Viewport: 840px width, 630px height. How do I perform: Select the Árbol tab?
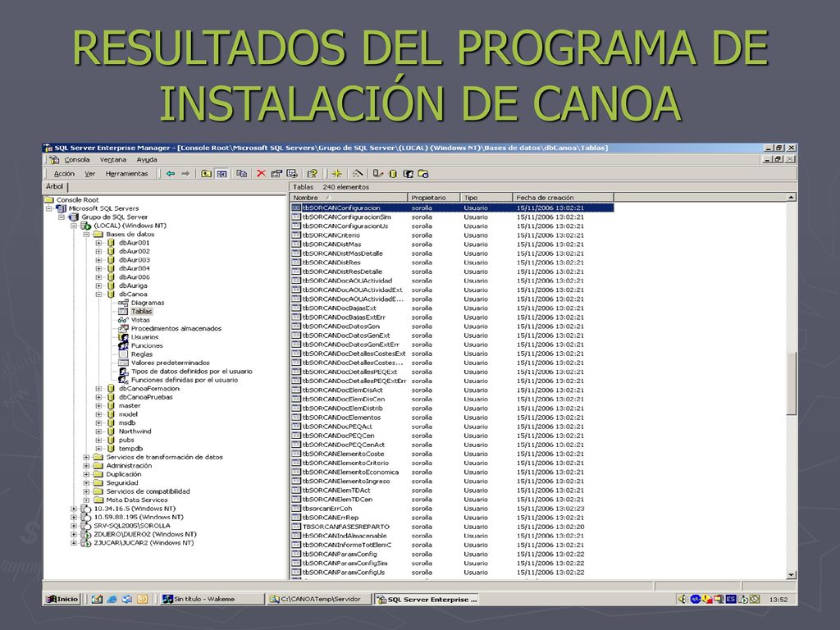tap(55, 186)
